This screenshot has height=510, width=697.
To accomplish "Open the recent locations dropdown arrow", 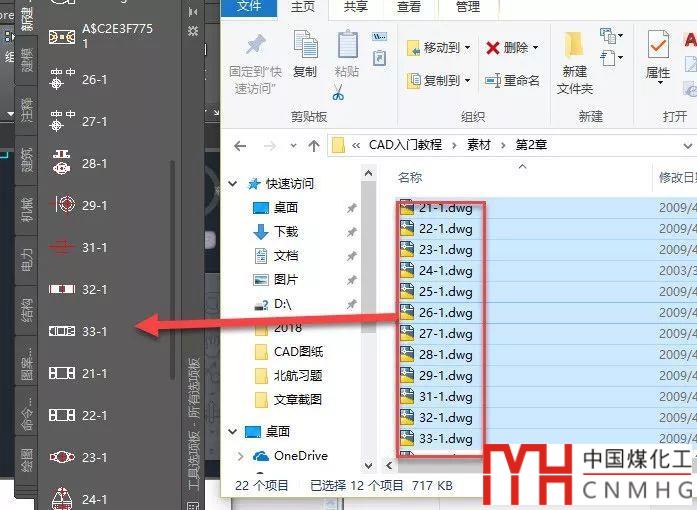I will [x=293, y=146].
